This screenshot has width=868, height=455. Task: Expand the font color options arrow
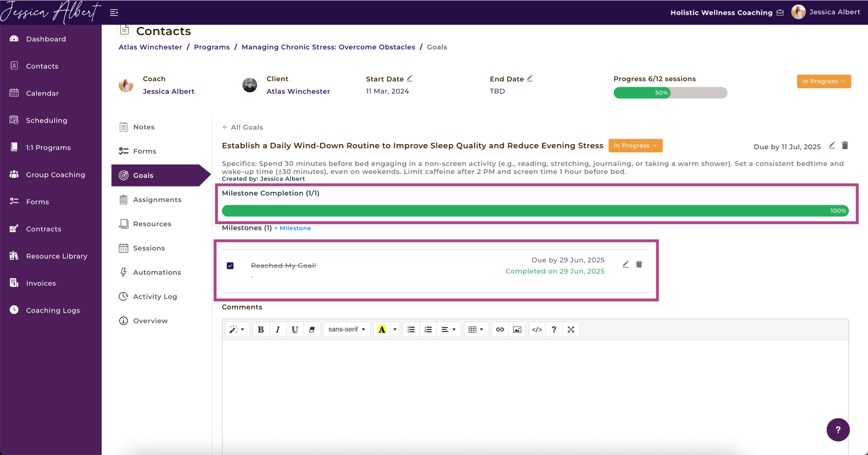[x=395, y=330]
